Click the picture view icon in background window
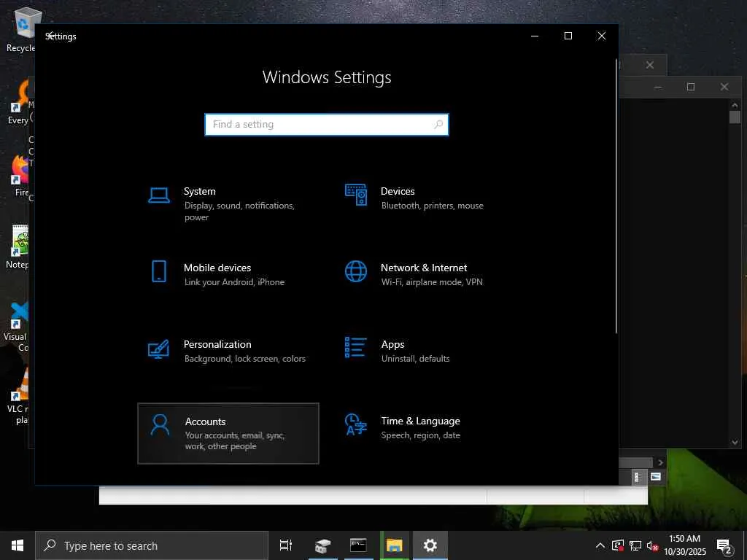The image size is (747, 560). tap(656, 477)
